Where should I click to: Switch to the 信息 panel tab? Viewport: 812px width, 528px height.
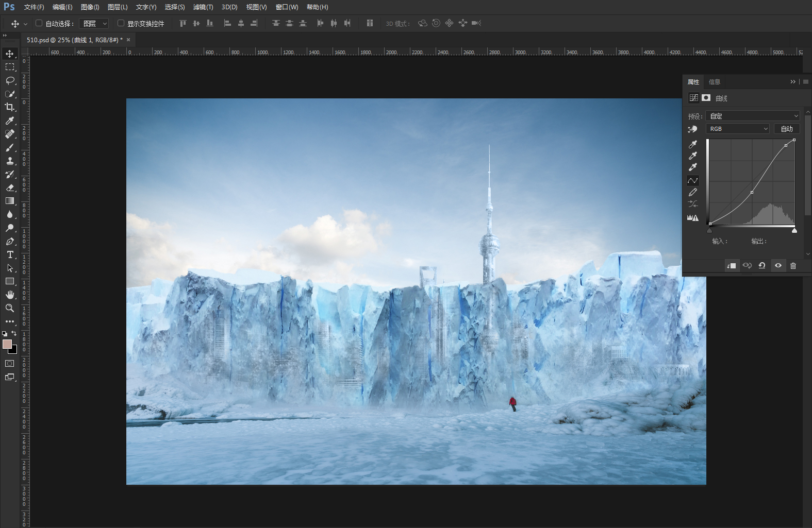(x=714, y=82)
